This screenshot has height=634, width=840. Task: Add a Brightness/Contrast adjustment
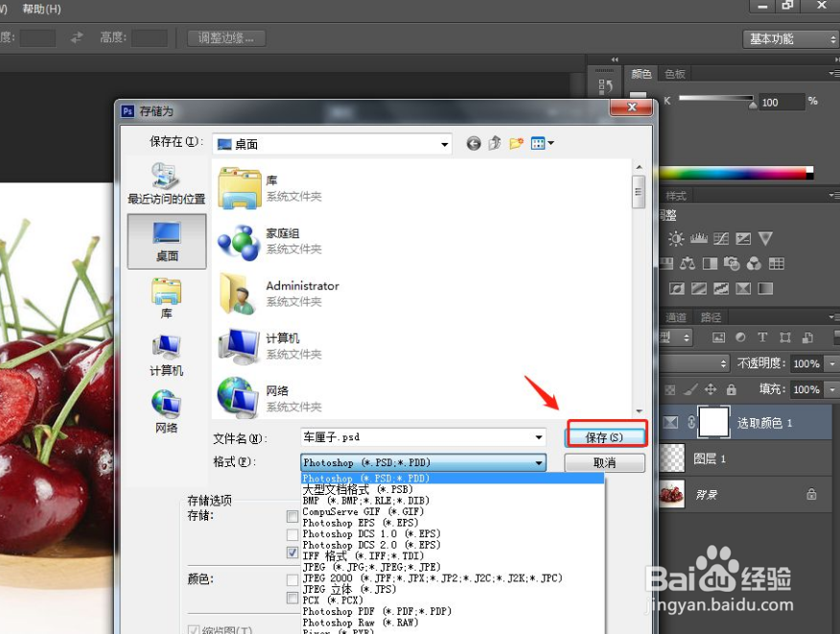676,239
